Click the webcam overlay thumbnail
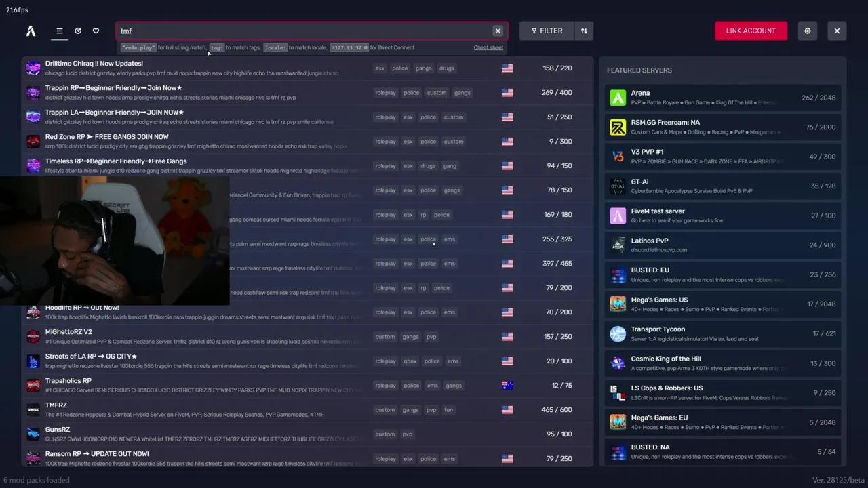 click(115, 241)
